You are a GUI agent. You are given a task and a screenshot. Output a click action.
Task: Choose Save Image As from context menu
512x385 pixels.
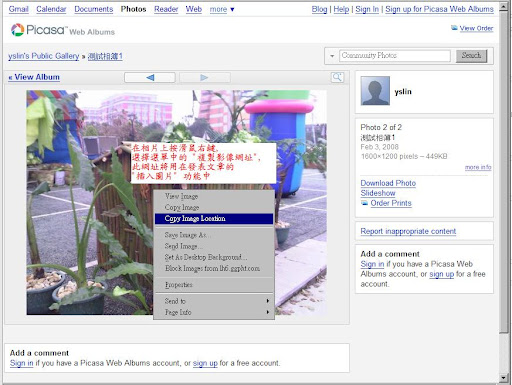pyautogui.click(x=214, y=235)
